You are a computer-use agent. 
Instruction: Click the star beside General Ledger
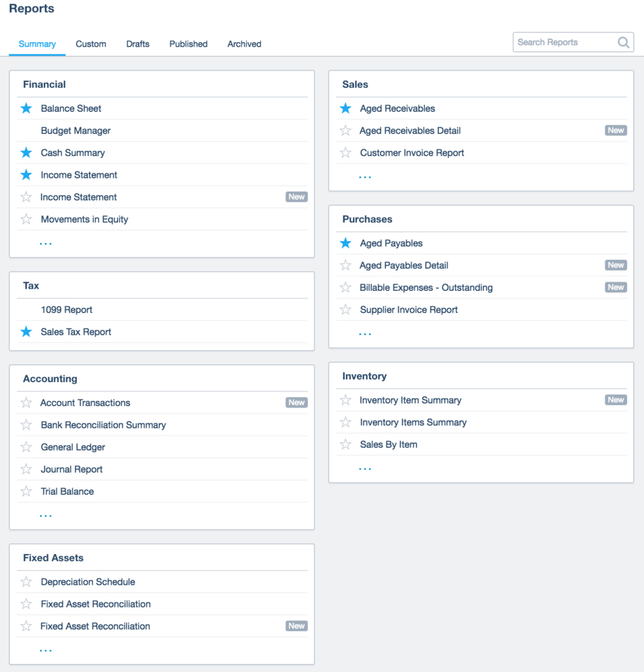point(26,447)
